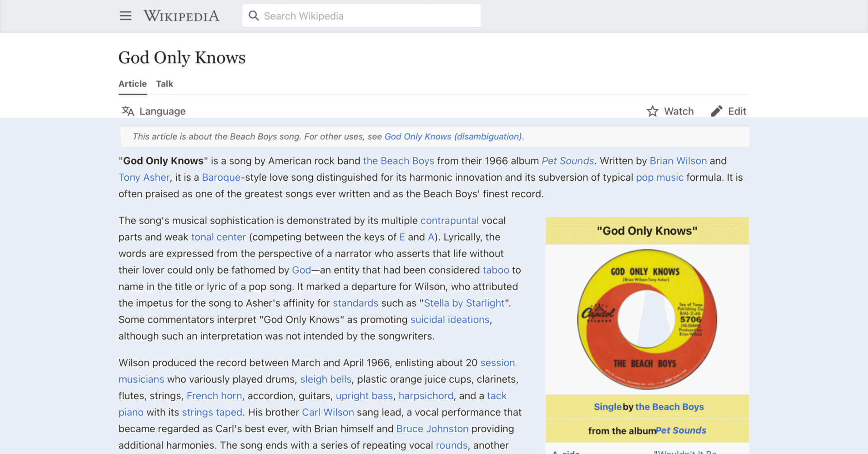This screenshot has width=868, height=454.
Task: Open the God link
Action: point(302,270)
